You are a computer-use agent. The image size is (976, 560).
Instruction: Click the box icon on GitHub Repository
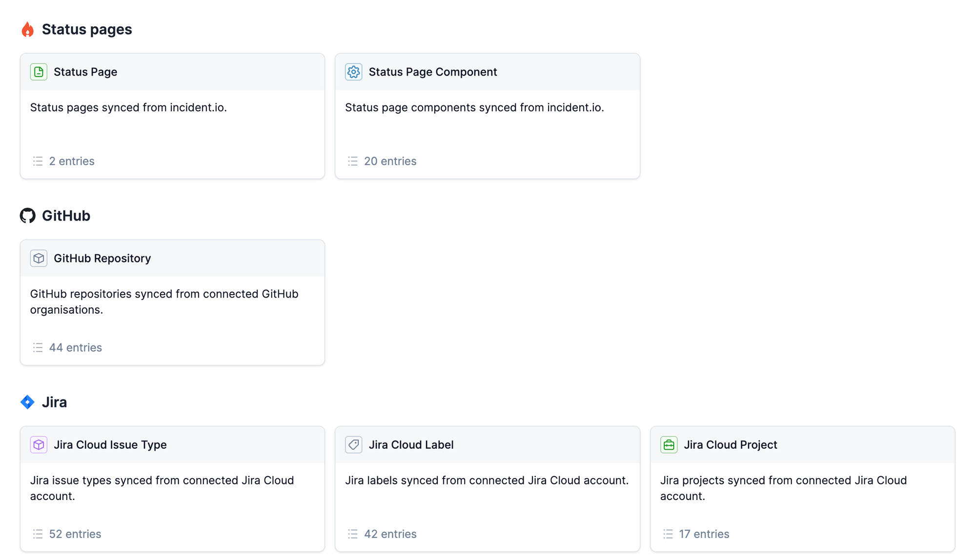pos(39,258)
